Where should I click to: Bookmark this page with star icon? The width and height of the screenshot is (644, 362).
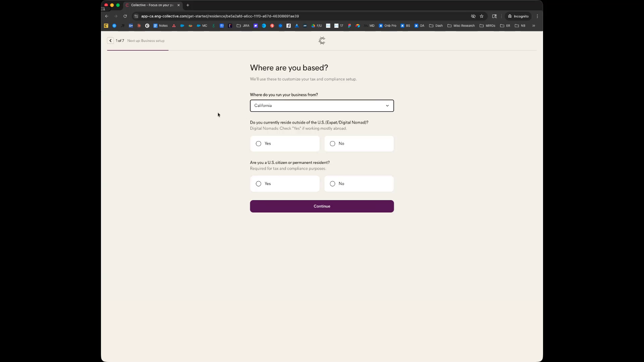(482, 16)
